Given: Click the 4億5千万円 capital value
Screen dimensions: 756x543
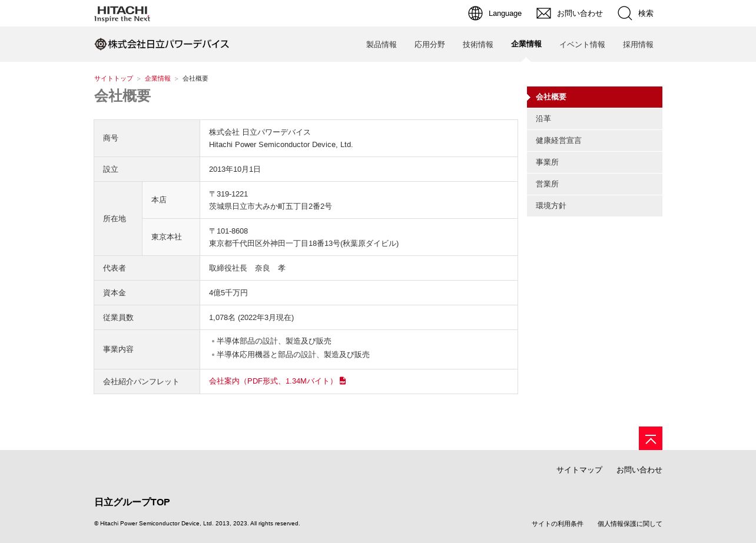Looking at the screenshot, I should click(228, 293).
